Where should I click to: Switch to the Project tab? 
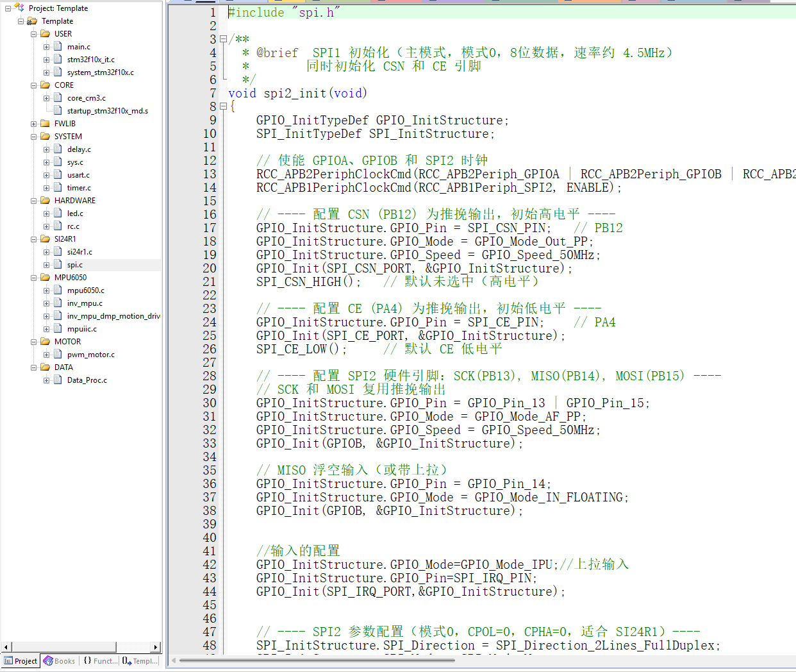21,661
